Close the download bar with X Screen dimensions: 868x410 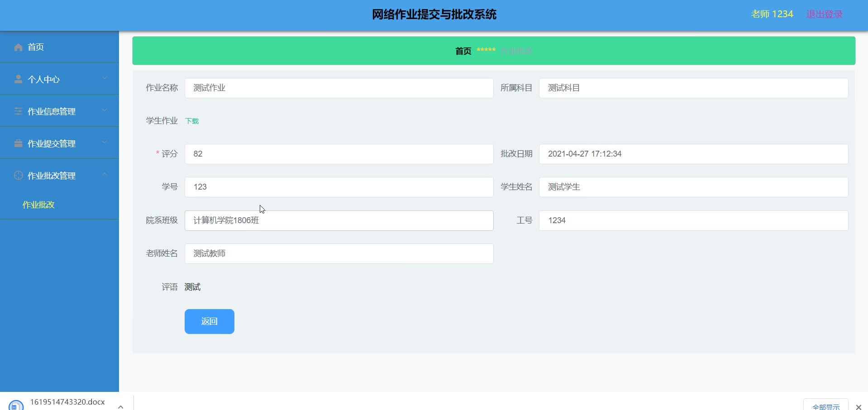click(x=858, y=407)
